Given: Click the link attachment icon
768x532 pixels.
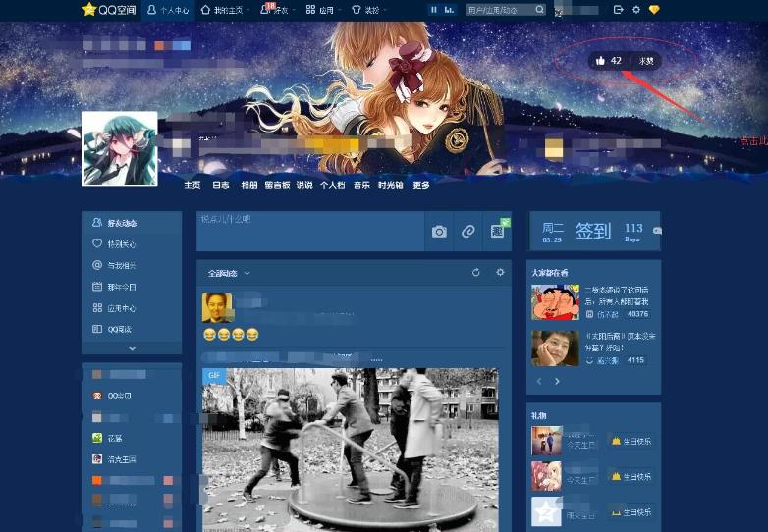Looking at the screenshot, I should (x=468, y=232).
